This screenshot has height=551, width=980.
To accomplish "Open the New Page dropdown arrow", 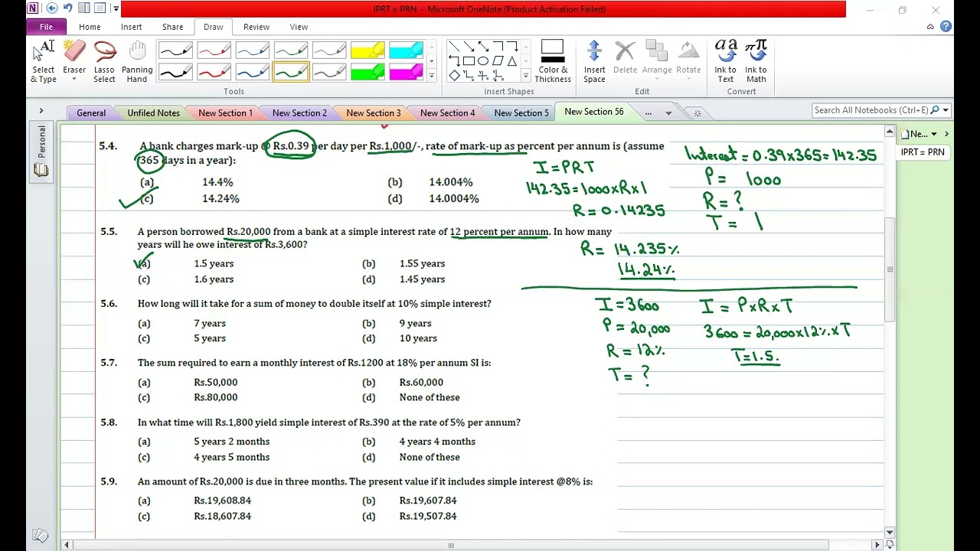I will click(x=933, y=134).
